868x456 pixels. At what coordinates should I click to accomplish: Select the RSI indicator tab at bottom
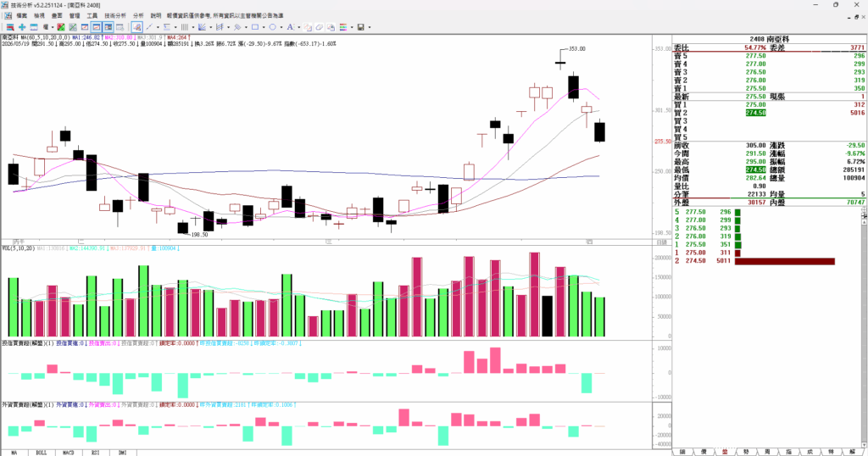[95, 453]
